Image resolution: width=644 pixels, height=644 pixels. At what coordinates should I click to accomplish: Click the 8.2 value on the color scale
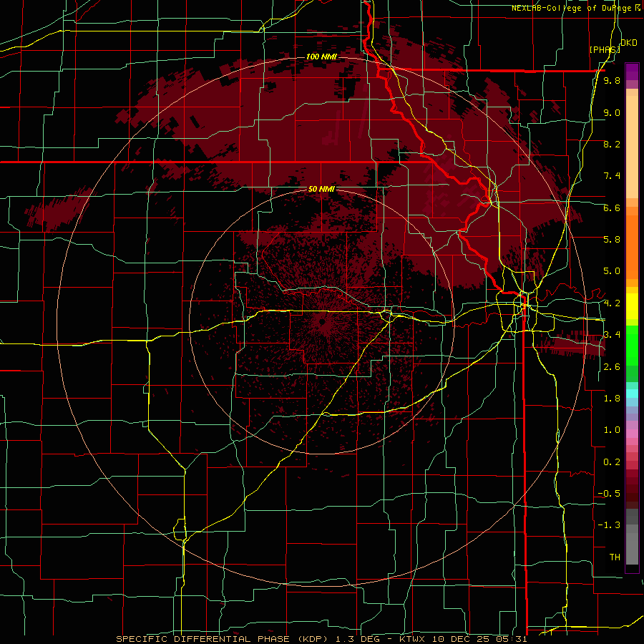612,144
